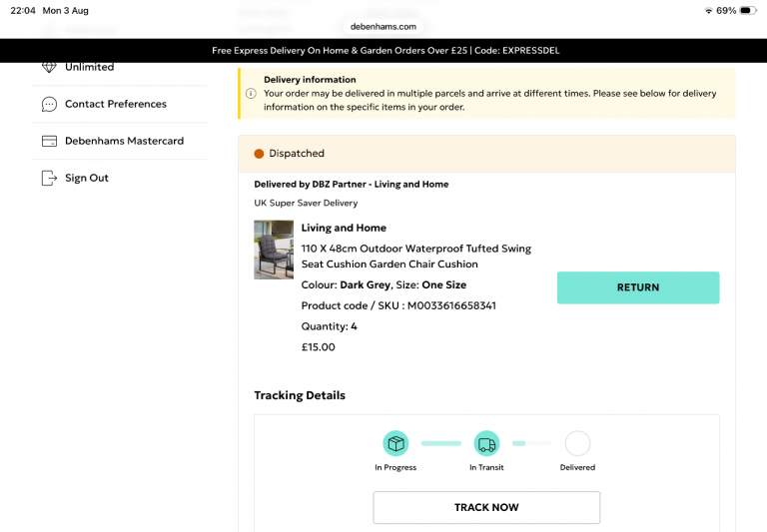Click the UK Super Saver Delivery text

tap(306, 203)
